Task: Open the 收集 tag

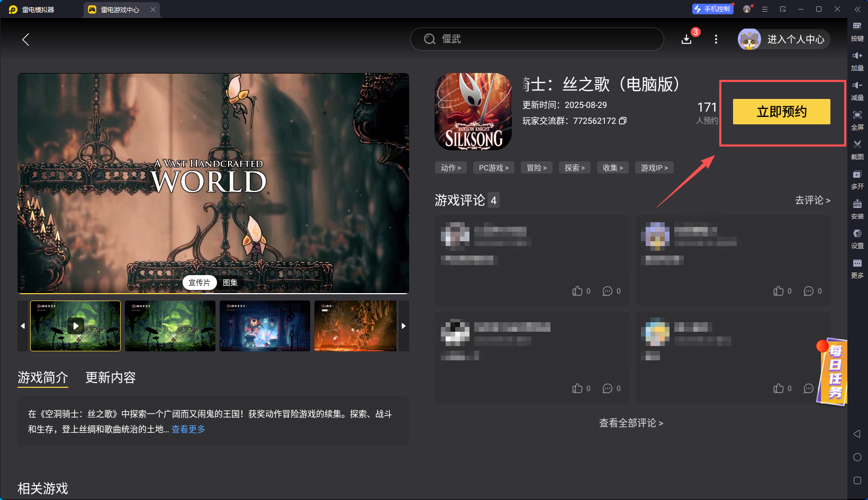Action: tap(613, 168)
